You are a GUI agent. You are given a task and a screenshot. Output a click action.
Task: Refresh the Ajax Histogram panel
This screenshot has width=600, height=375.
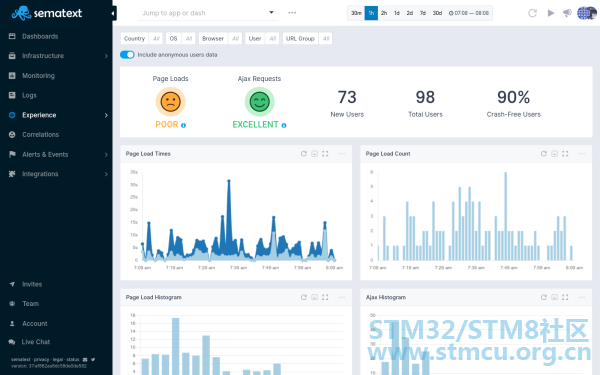544,297
